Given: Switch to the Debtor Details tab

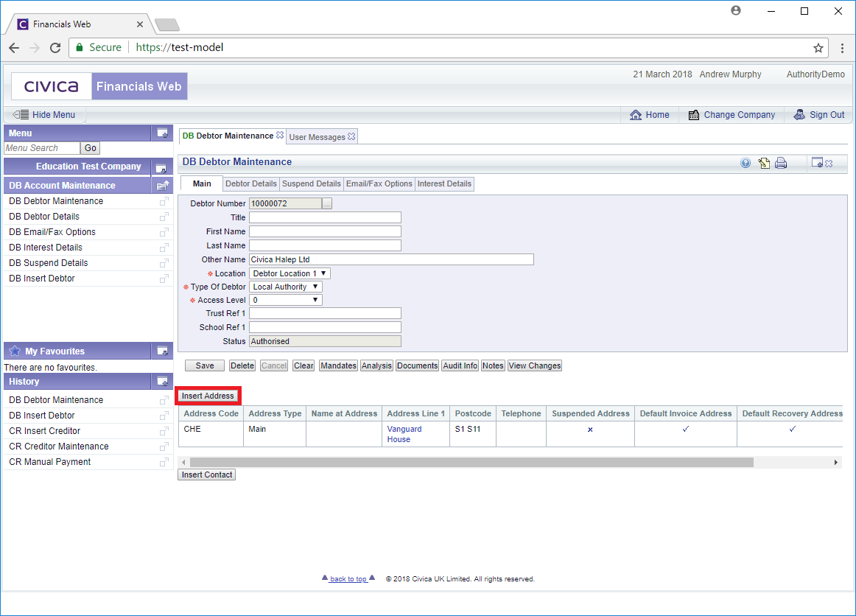Looking at the screenshot, I should point(251,183).
